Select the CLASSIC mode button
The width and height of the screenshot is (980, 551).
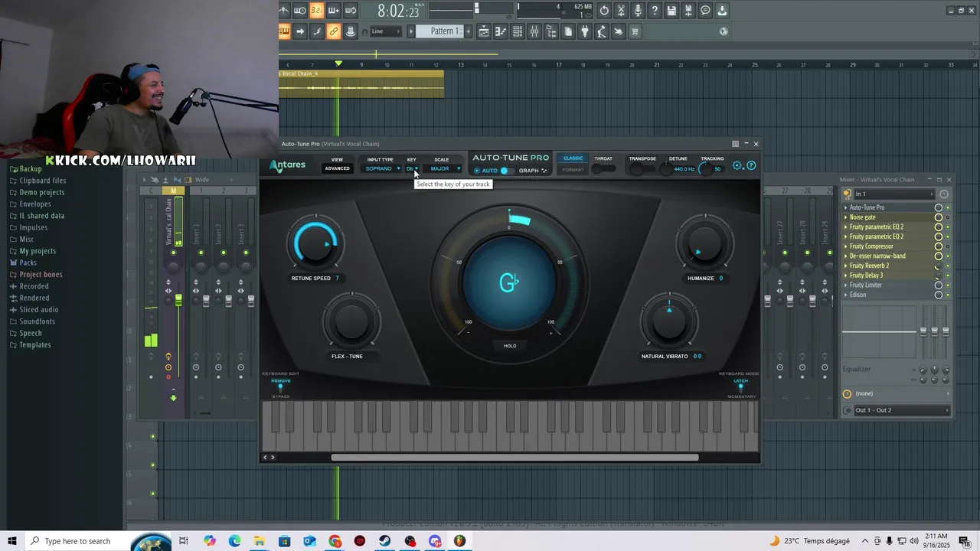click(573, 158)
